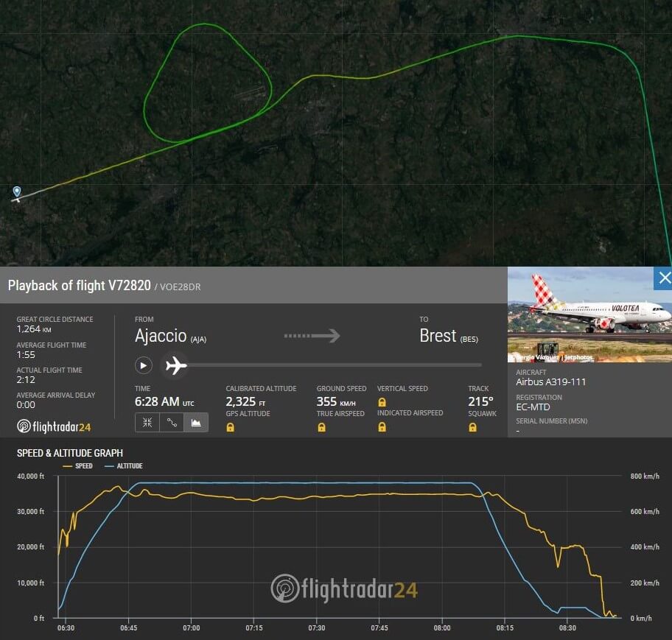Open the Volotea aircraft photo
This screenshot has width=672, height=640.
(589, 314)
